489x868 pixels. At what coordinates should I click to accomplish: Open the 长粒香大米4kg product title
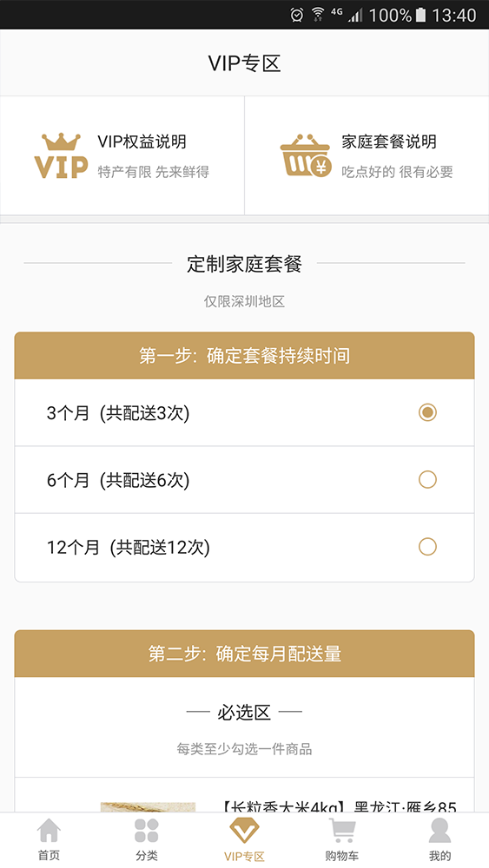pos(339,807)
